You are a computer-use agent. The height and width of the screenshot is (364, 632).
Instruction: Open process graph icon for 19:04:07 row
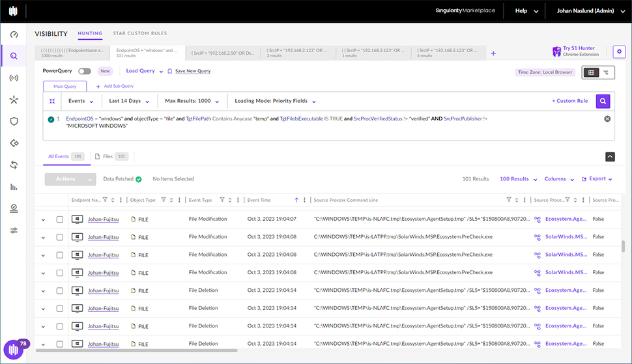[537, 219]
